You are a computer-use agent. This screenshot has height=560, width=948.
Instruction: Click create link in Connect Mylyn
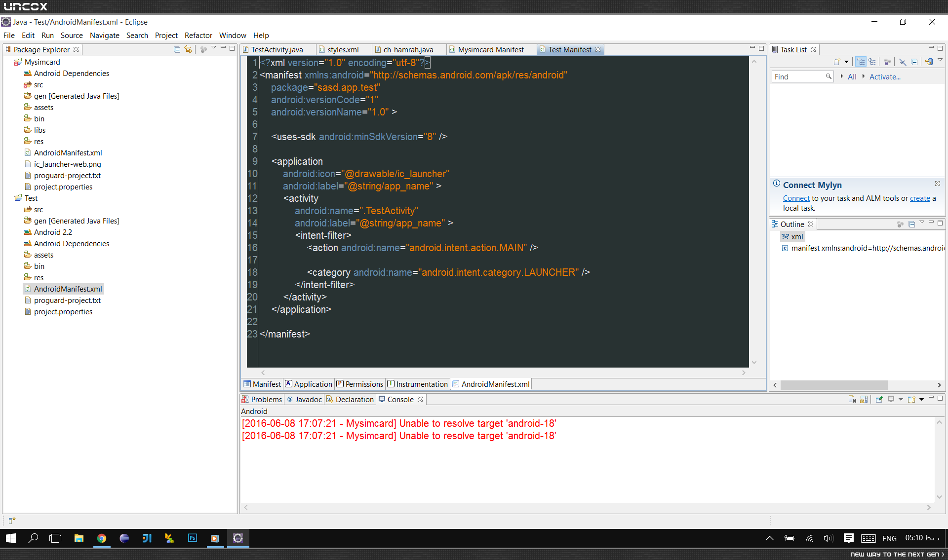coord(920,198)
